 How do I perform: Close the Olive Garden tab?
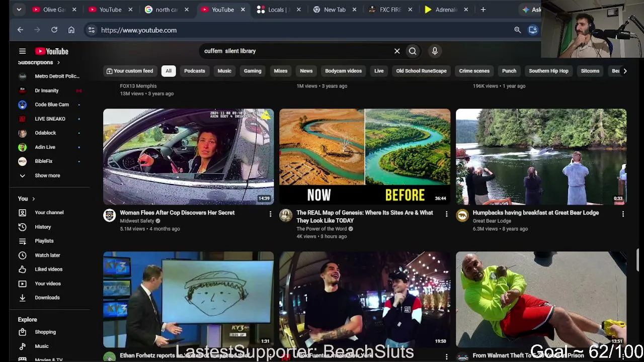pyautogui.click(x=74, y=10)
